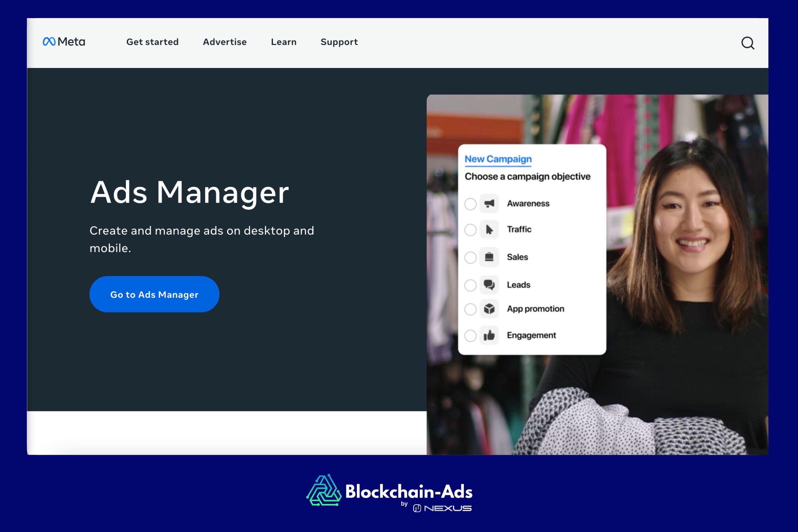Select the Leads radio button
Image resolution: width=798 pixels, height=532 pixels.
[x=470, y=285]
